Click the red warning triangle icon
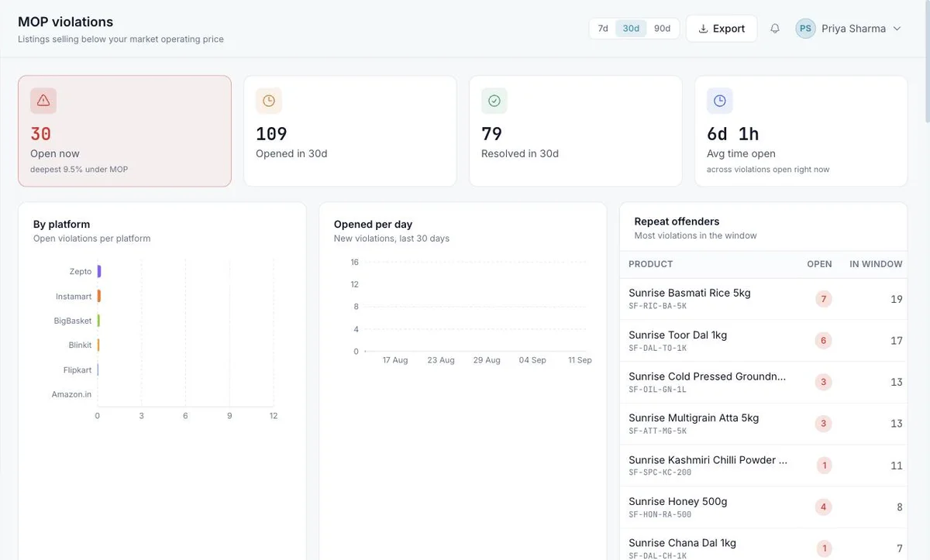 click(x=43, y=101)
